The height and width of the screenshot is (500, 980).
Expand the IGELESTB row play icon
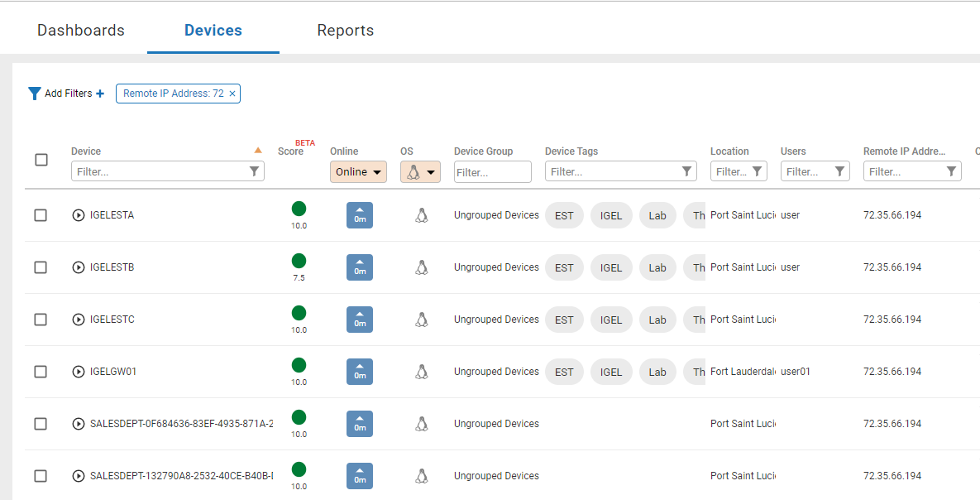[78, 267]
